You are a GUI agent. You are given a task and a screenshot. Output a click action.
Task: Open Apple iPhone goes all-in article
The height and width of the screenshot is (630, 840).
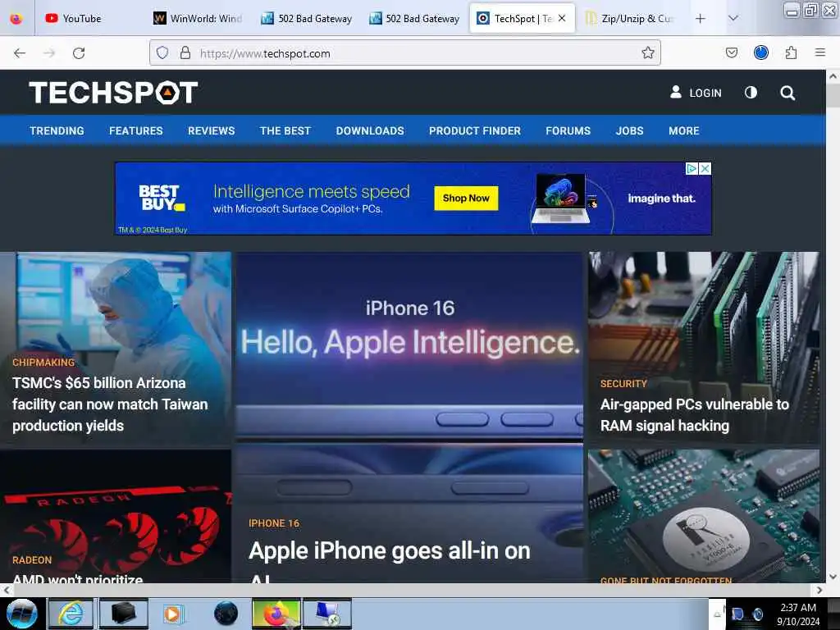pyautogui.click(x=390, y=561)
